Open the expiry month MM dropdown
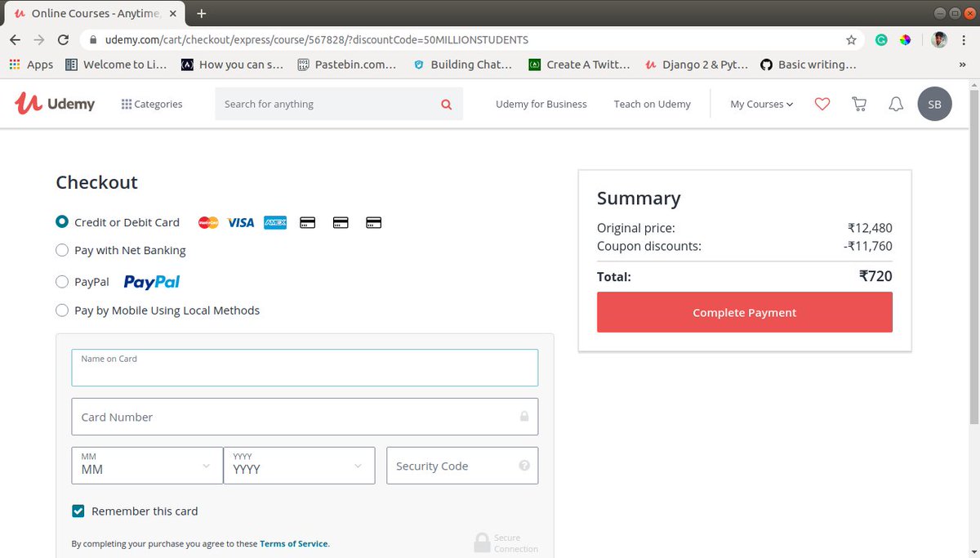This screenshot has width=980, height=558. tap(147, 466)
